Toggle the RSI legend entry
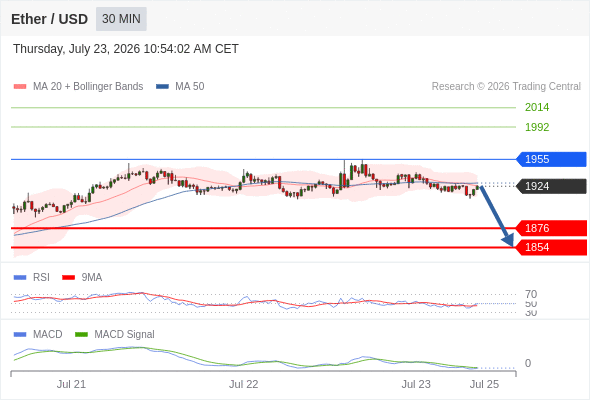 click(x=32, y=277)
